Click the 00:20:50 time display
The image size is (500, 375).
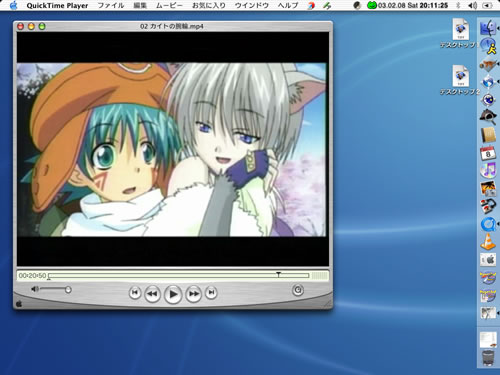point(32,276)
